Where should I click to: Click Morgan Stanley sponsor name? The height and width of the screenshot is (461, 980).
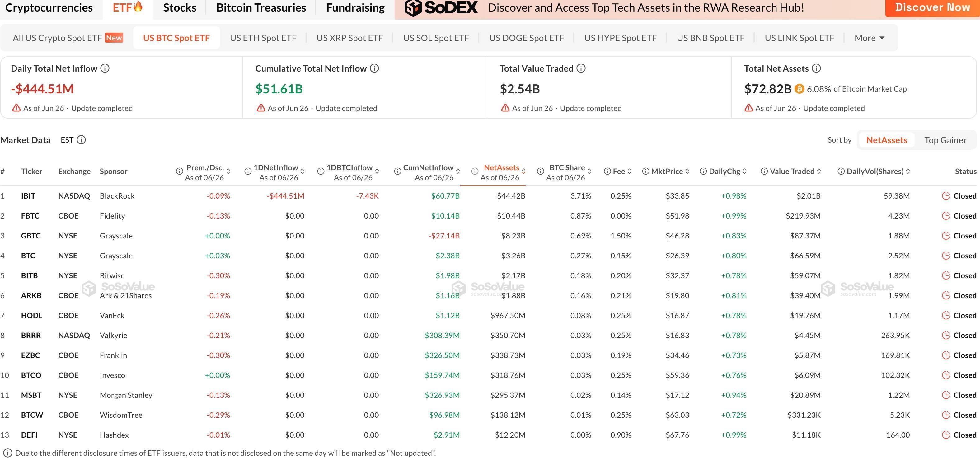pyautogui.click(x=126, y=395)
